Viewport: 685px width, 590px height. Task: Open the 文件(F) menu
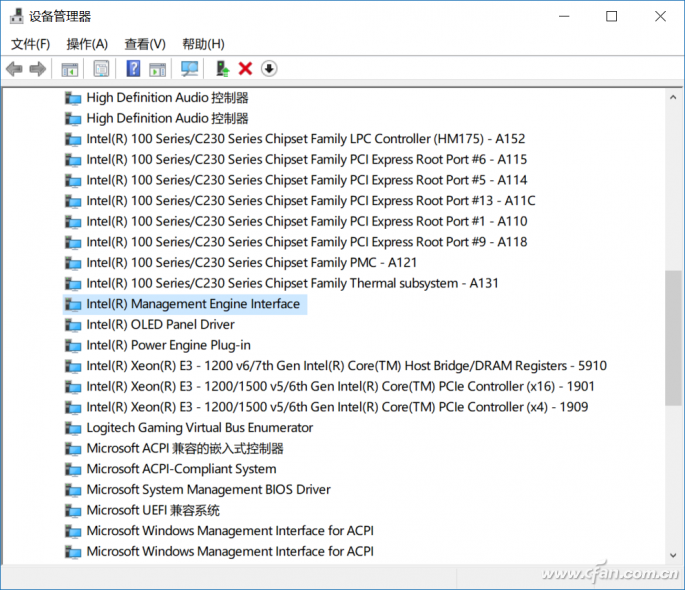point(31,44)
